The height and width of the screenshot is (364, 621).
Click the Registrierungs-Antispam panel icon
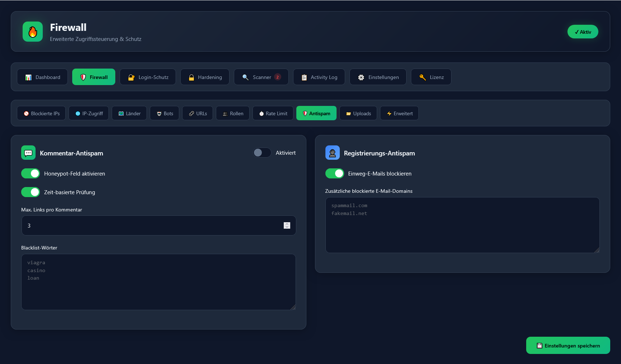click(x=332, y=152)
